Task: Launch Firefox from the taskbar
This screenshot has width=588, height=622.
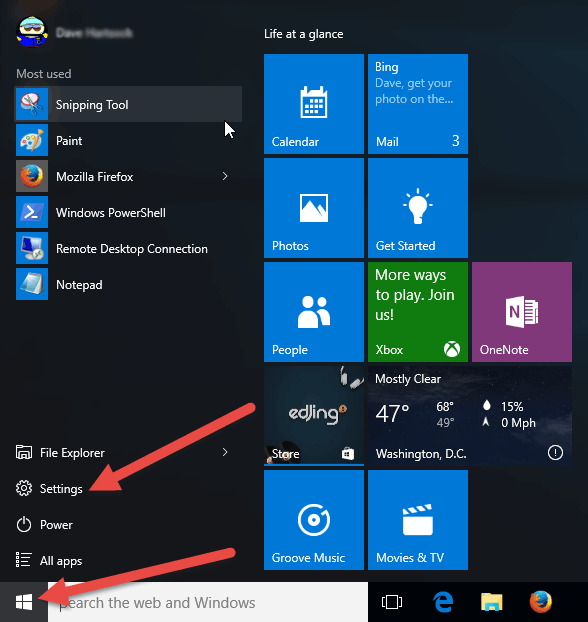Action: tap(540, 602)
